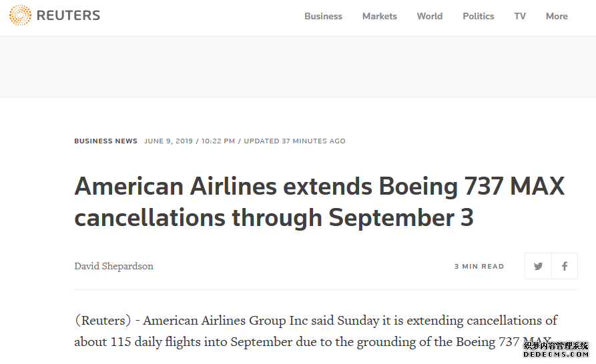View author David Shepardson's profile
596x364 pixels.
coord(113,266)
